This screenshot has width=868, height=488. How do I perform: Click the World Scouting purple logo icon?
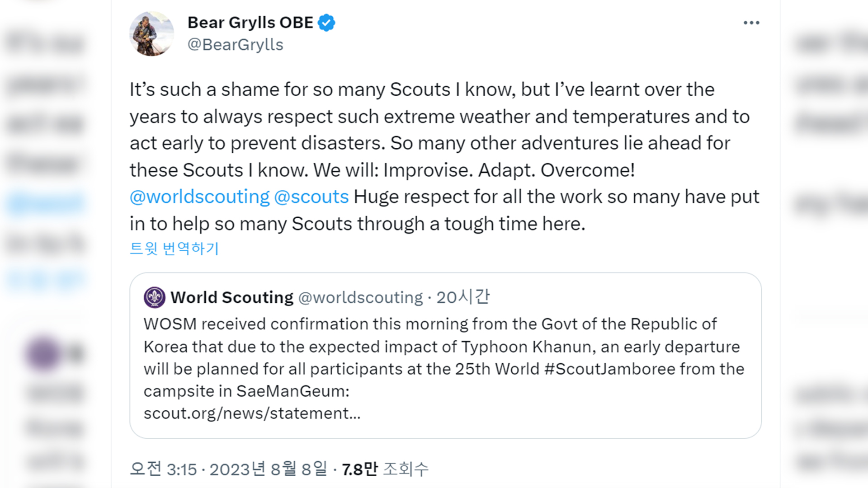154,297
